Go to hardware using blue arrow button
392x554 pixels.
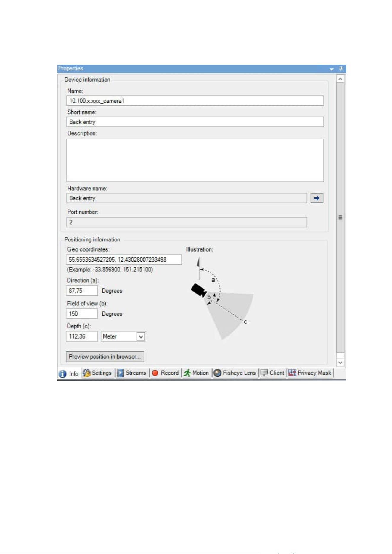[x=317, y=198]
